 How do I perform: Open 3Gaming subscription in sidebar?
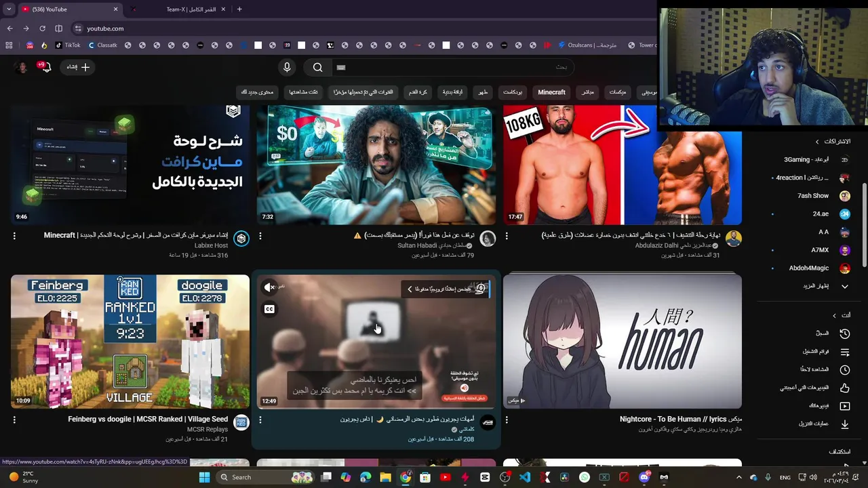coord(816,160)
